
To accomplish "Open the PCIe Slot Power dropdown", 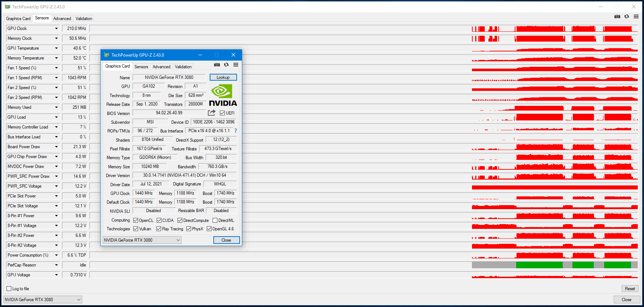I will point(56,196).
